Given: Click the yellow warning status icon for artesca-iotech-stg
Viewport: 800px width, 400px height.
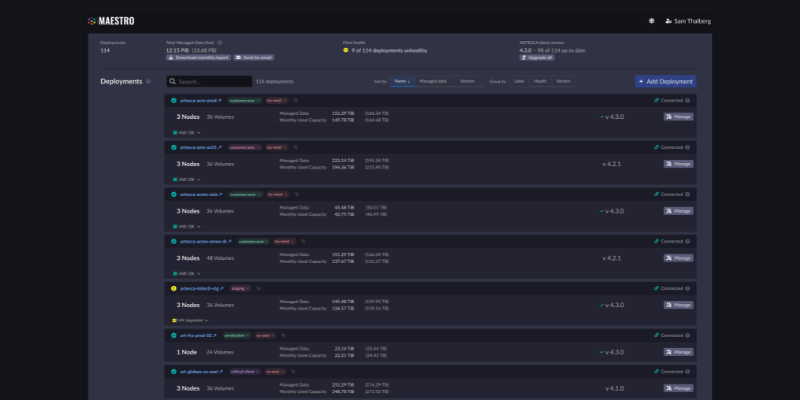Looking at the screenshot, I should [x=173, y=288].
